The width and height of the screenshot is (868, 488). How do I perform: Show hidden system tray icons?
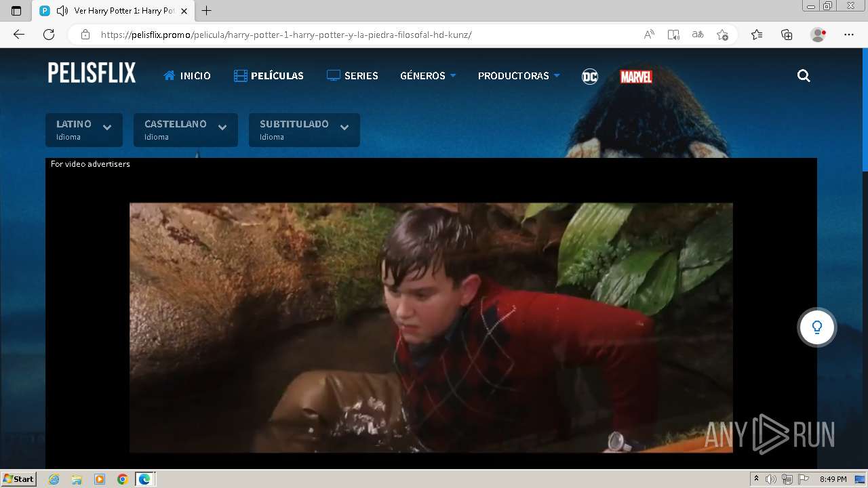pyautogui.click(x=756, y=479)
